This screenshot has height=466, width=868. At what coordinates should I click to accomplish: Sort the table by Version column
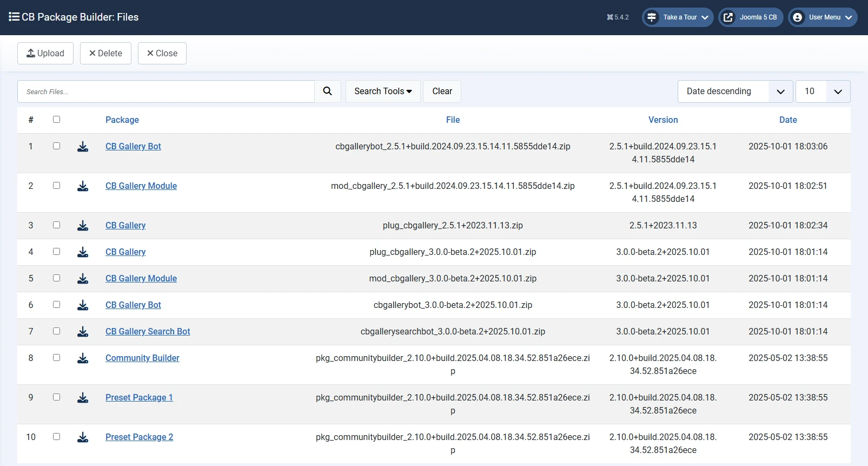pos(663,120)
